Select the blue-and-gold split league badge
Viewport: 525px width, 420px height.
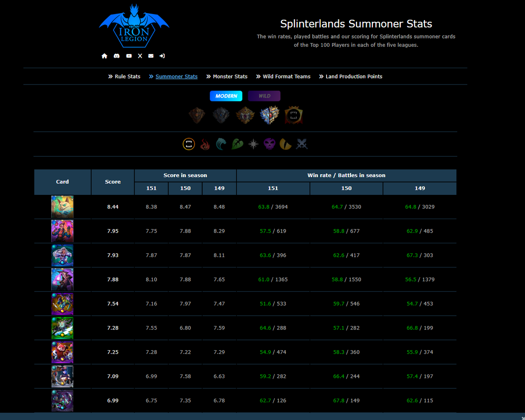pos(269,115)
